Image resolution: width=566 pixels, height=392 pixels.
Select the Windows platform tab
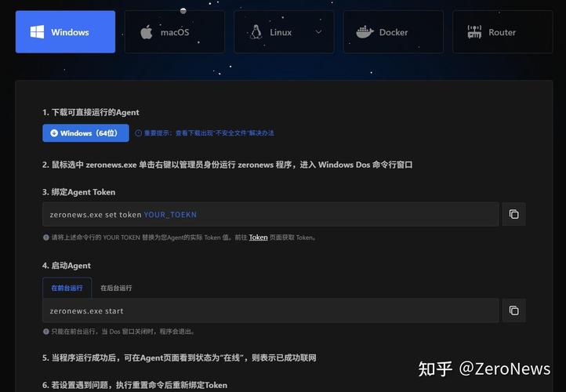[x=65, y=32]
